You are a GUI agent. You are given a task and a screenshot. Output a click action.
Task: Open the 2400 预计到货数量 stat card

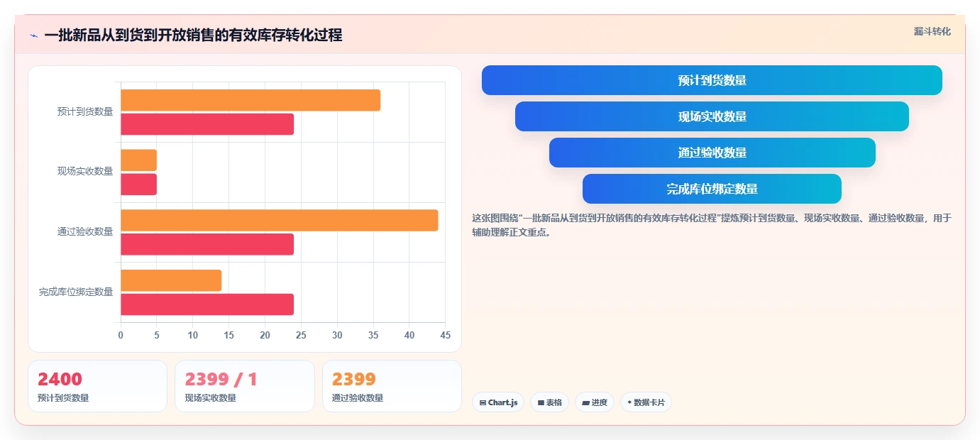97,386
